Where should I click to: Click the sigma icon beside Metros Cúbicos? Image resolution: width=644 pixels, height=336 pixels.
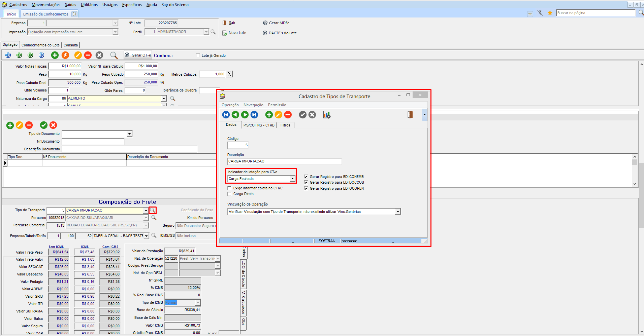[229, 74]
